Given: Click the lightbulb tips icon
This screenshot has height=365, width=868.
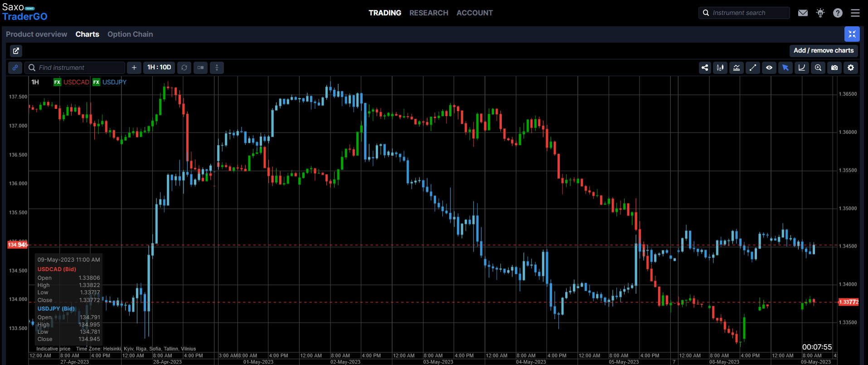Looking at the screenshot, I should pos(820,13).
